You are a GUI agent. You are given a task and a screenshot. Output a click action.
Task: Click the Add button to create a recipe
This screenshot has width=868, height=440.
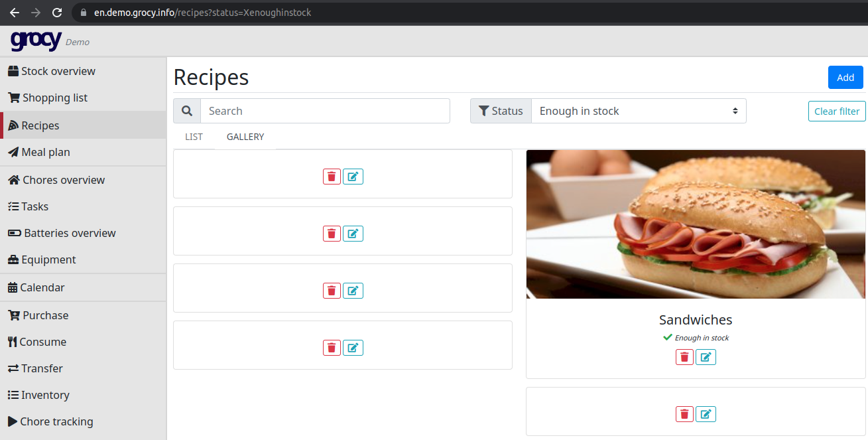pyautogui.click(x=845, y=77)
